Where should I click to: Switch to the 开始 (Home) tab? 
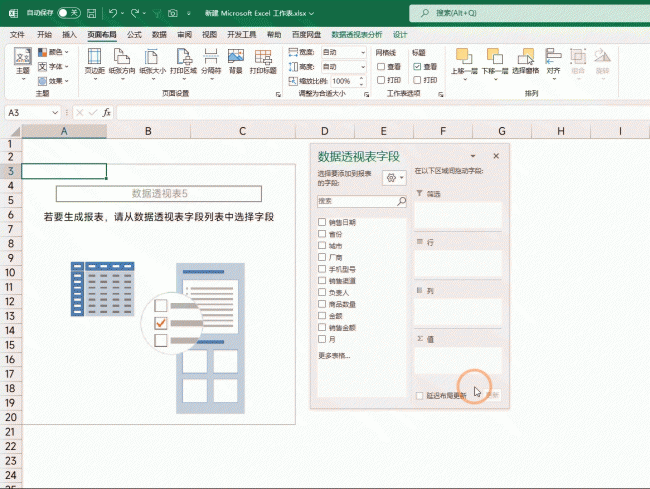pyautogui.click(x=44, y=35)
